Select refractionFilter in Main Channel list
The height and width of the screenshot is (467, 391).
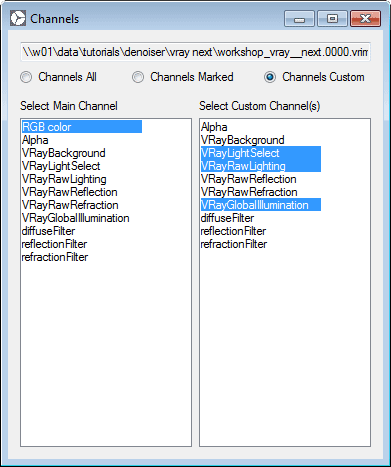click(55, 257)
